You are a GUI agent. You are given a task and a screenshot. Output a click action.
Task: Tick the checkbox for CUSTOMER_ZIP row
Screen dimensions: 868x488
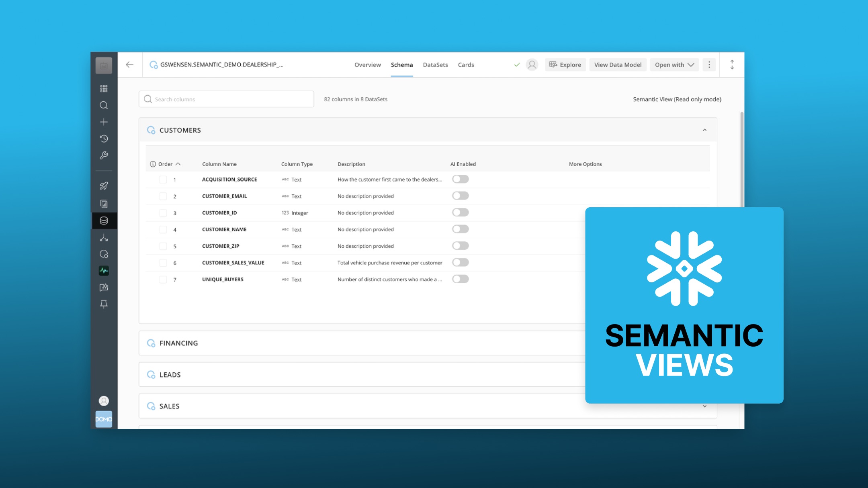pos(163,246)
